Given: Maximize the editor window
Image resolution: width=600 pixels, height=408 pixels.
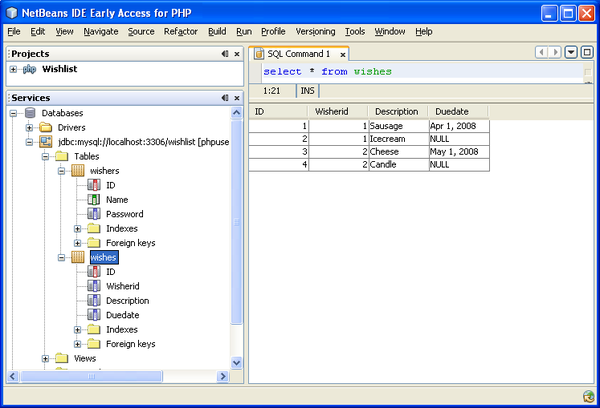Looking at the screenshot, I should point(587,52).
